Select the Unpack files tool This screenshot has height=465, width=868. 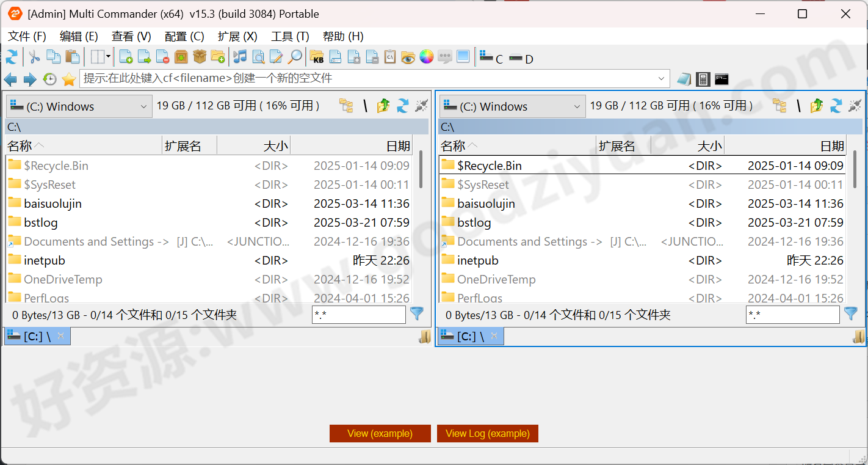tap(200, 57)
